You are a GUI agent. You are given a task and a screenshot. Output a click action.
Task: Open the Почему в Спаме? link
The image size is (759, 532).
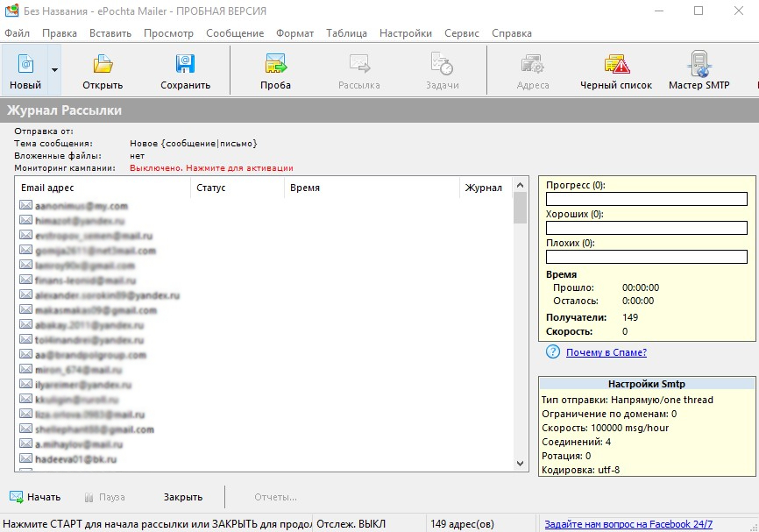coord(606,352)
